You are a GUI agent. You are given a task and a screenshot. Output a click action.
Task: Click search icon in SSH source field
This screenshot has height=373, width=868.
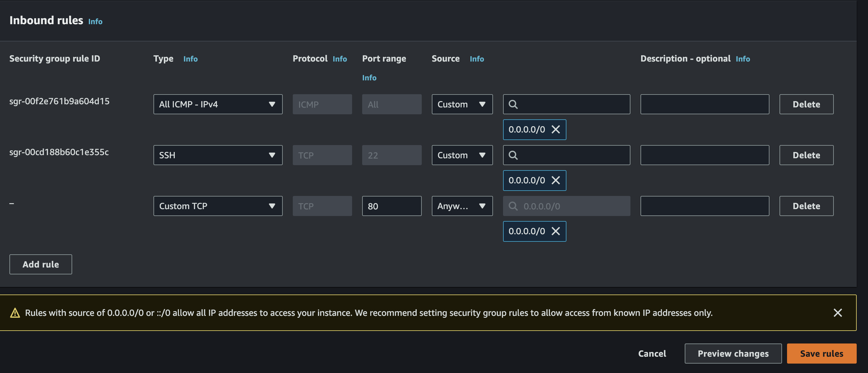click(513, 155)
